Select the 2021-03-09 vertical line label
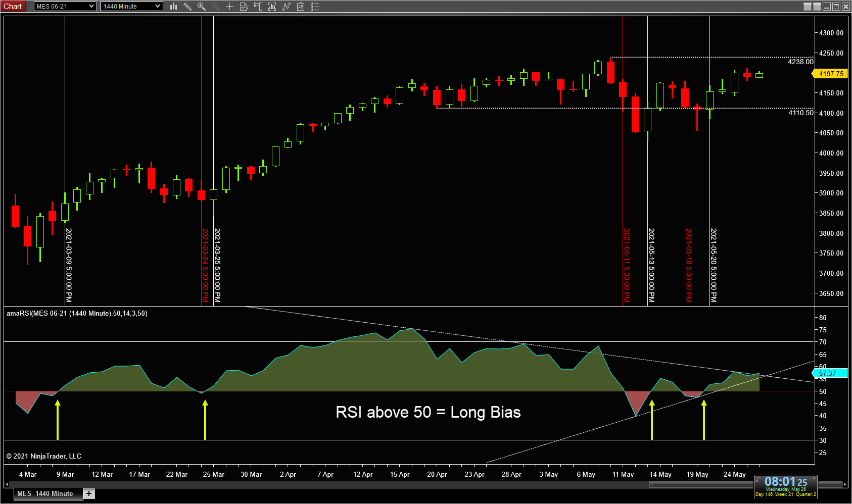This screenshot has height=504, width=852. click(69, 265)
